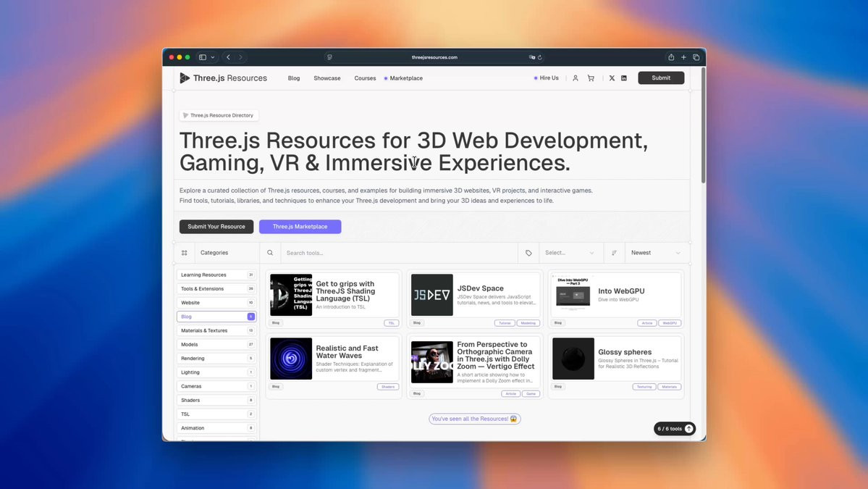Screen dimensions: 868x489
Task: Click the page vertical scrollbar
Action: click(x=703, y=125)
